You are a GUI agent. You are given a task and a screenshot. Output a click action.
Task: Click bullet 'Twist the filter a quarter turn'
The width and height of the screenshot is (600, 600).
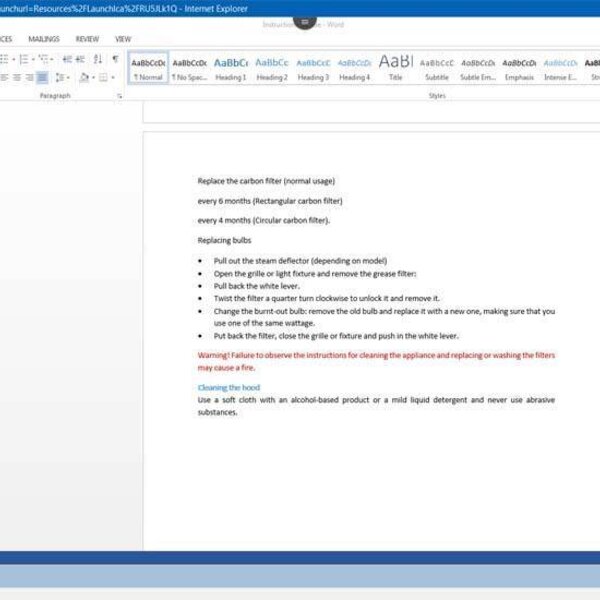(327, 298)
